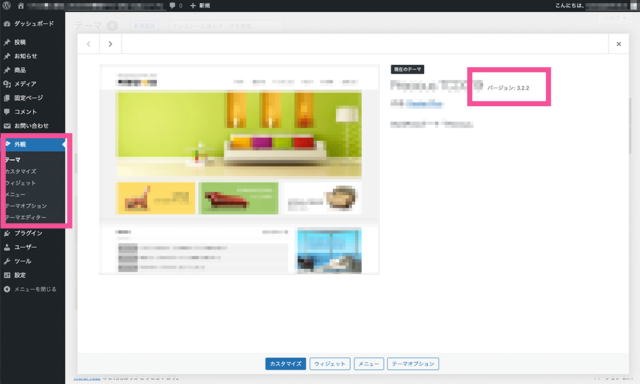Viewport: 640px width, 384px height.
Task: Open テーマエディター submenu item
Action: 26,217
